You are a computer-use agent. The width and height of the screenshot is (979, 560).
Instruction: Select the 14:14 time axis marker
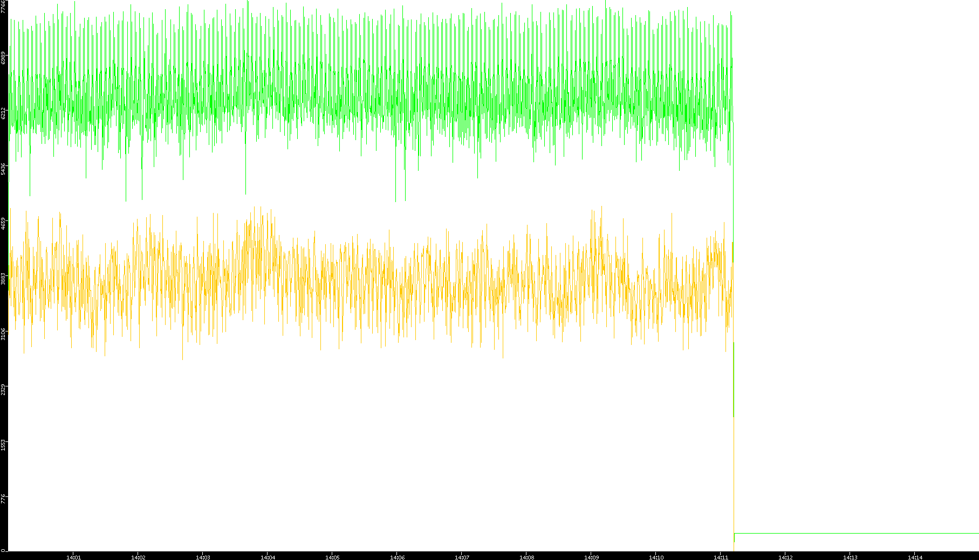(x=915, y=557)
